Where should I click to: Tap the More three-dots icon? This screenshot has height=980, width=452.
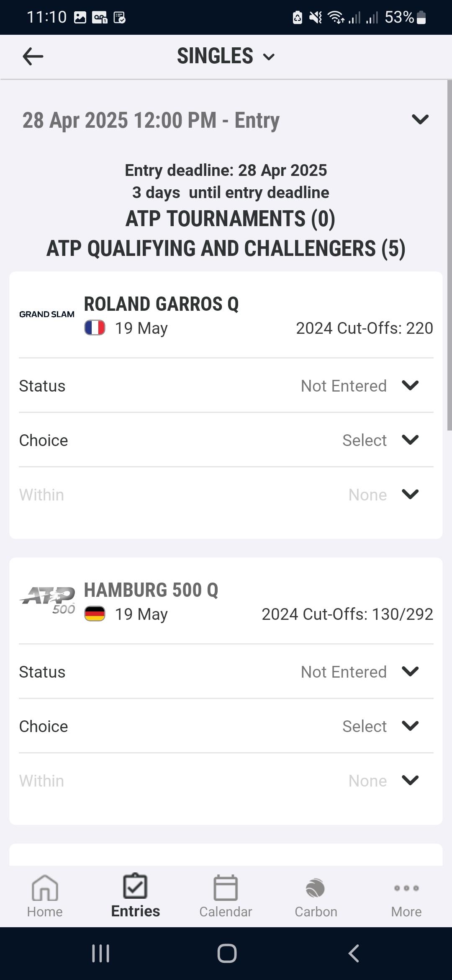406,888
